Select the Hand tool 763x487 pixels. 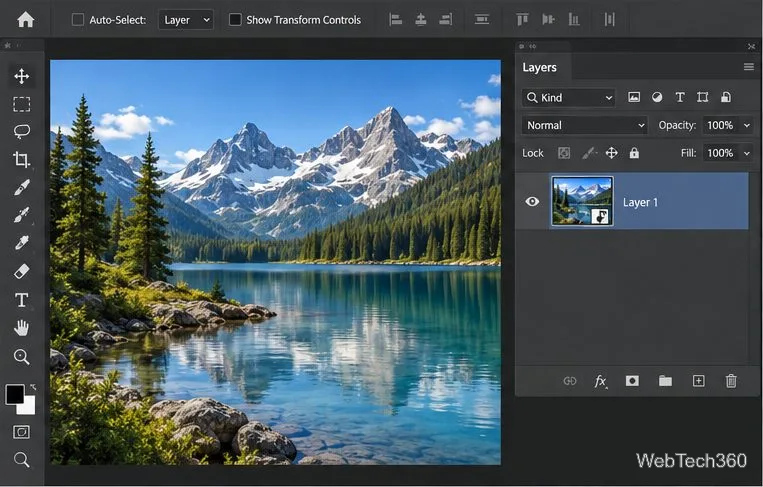(x=21, y=328)
